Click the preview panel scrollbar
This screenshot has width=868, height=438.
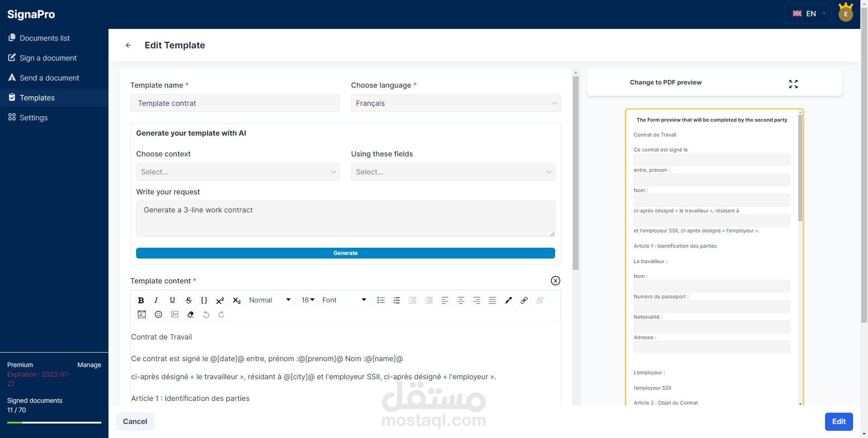(800, 168)
